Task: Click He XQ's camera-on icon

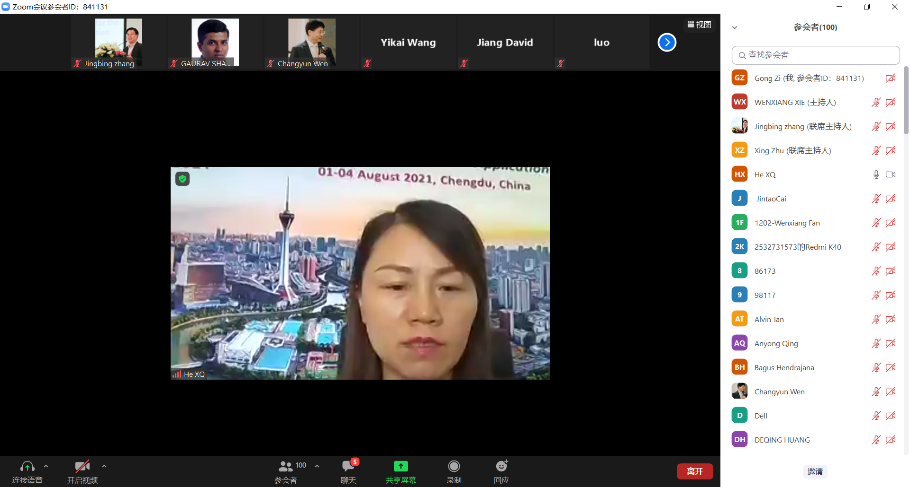Action: pos(890,175)
